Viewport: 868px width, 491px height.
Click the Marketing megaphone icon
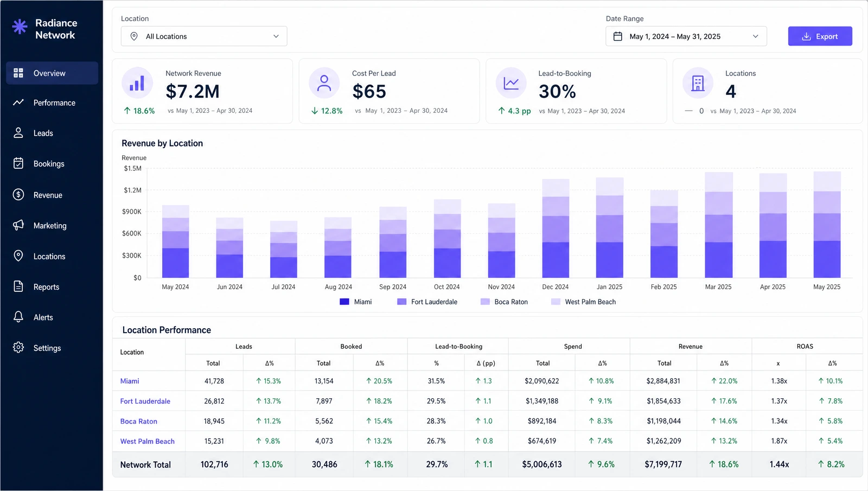18,225
